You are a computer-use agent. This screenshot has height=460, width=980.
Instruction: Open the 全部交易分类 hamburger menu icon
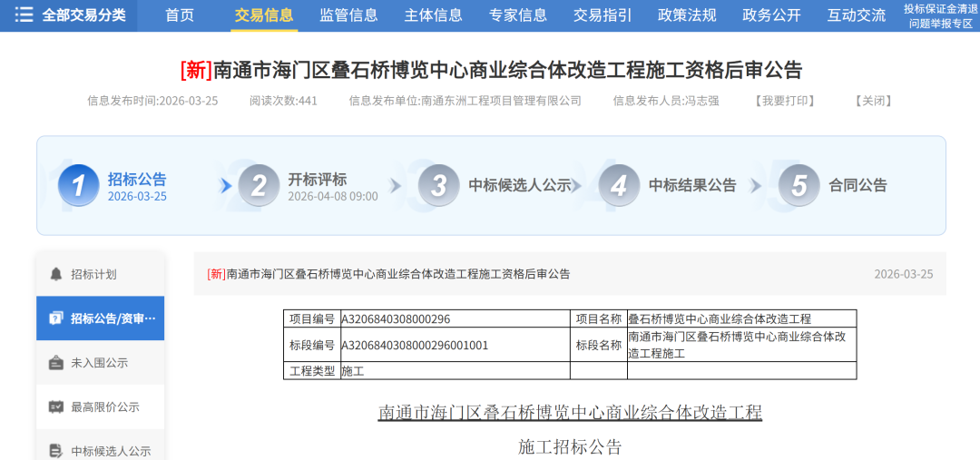point(24,15)
